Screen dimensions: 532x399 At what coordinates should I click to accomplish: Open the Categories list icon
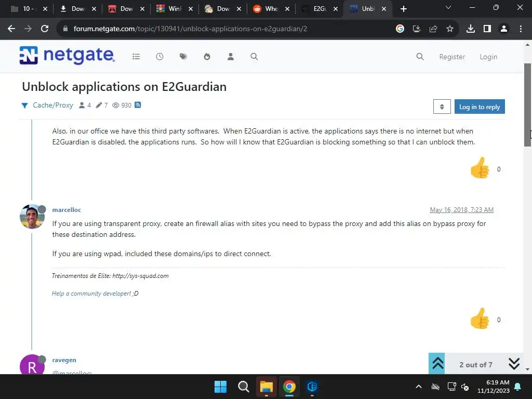tap(136, 57)
